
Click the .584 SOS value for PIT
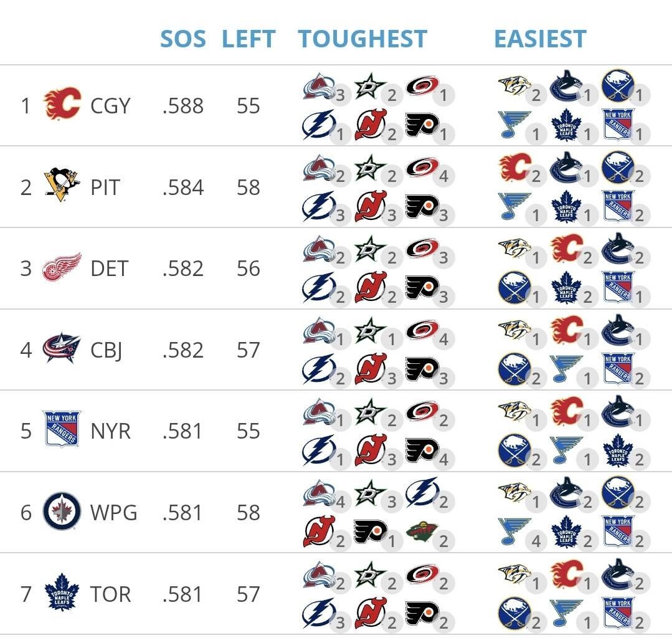pos(182,188)
